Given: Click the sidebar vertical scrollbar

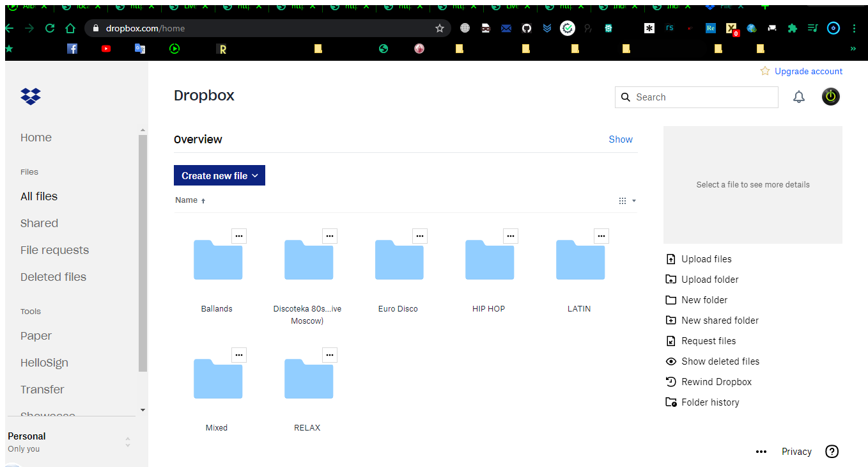Looking at the screenshot, I should click(x=143, y=256).
